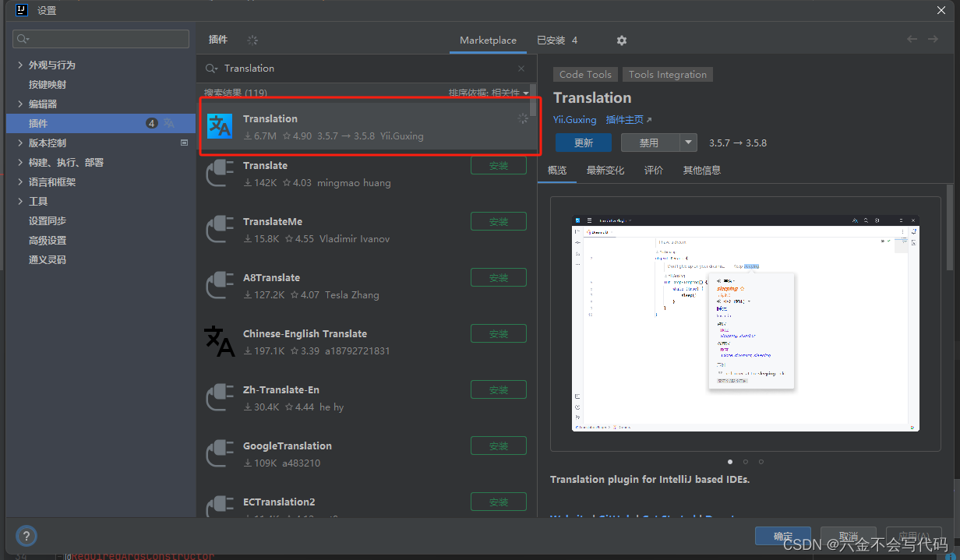Image resolution: width=960 pixels, height=560 pixels.
Task: Go forward with the right arrow
Action: click(933, 39)
